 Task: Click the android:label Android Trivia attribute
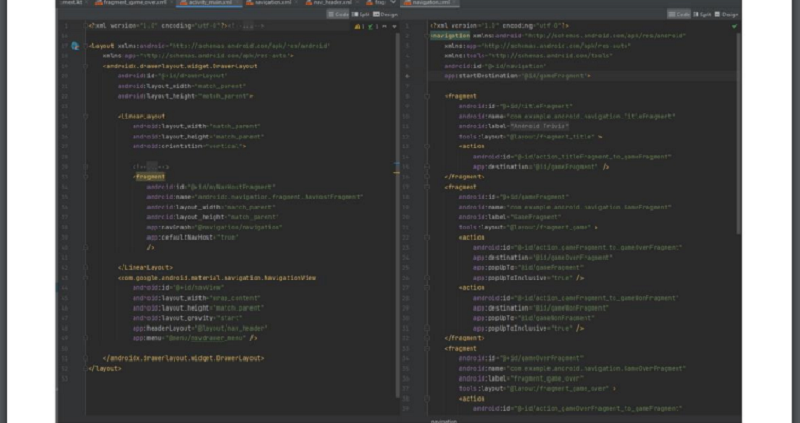point(514,126)
